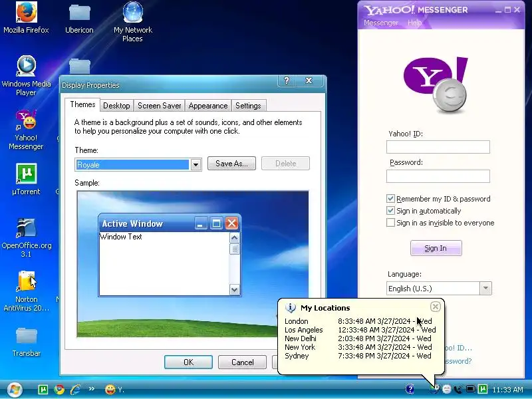Click the phone tray icon
This screenshot has height=399, width=532.
tap(458, 390)
